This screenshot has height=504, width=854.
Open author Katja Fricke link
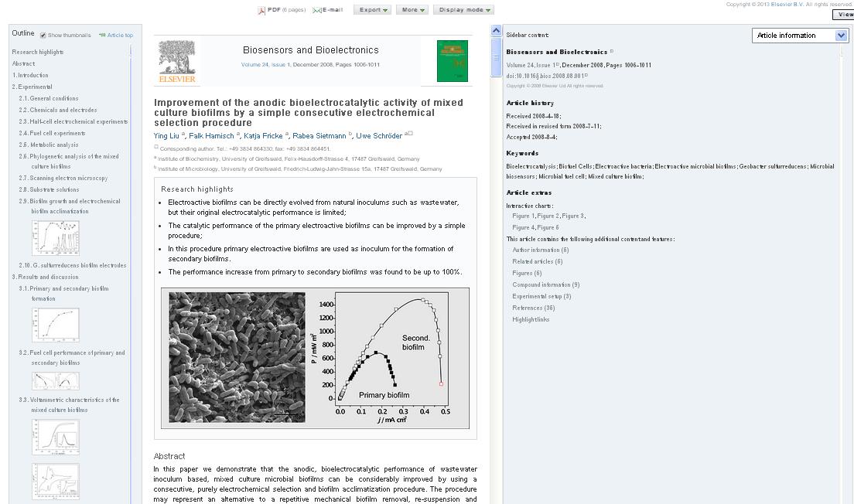pos(263,136)
